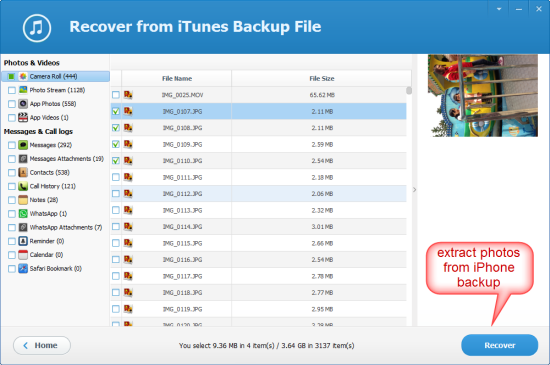This screenshot has height=365, width=550.
Task: Check the Photo Stream checkbox
Action: point(12,90)
